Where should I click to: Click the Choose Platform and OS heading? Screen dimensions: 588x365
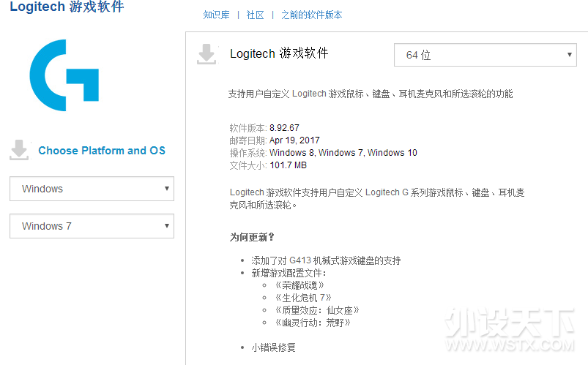102,151
